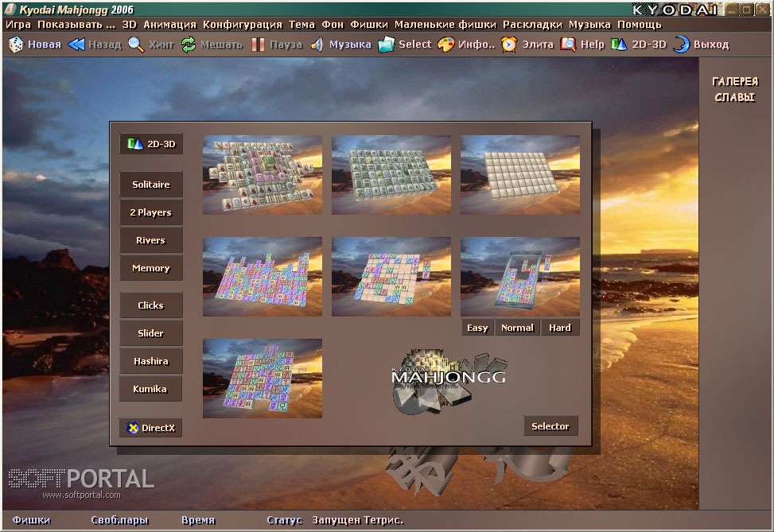Open the Анимация menu

169,25
